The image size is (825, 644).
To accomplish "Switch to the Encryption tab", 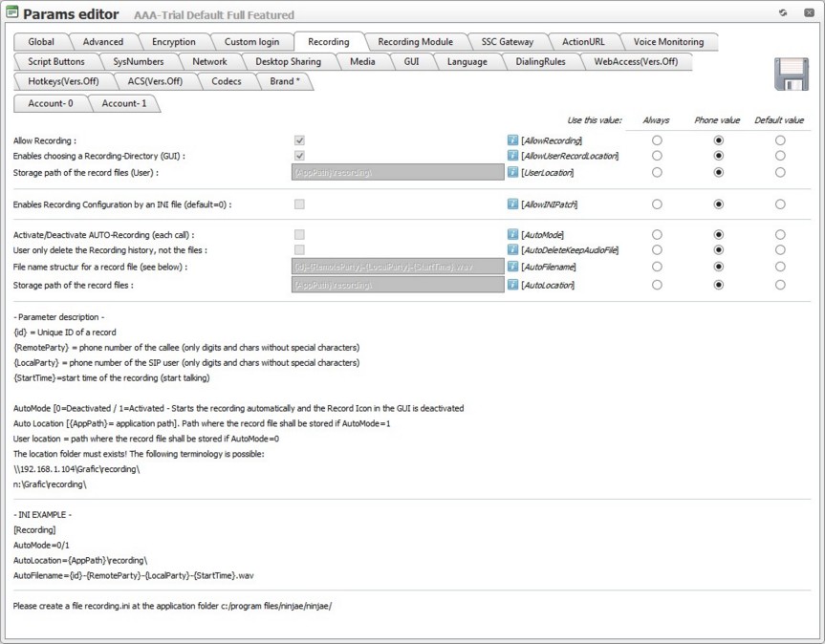I will point(173,42).
